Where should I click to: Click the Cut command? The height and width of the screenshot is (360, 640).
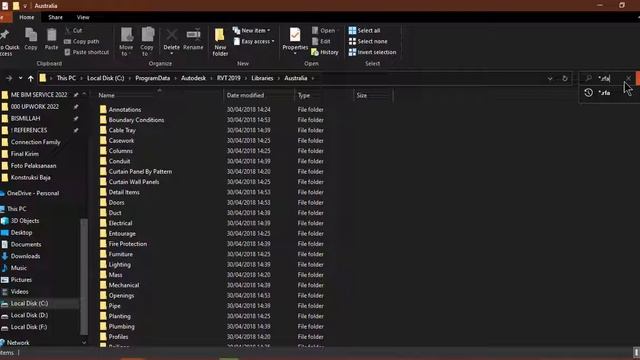73,31
